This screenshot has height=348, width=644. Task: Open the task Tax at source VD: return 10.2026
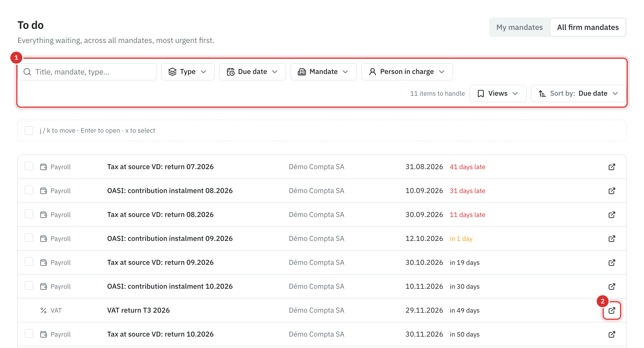coord(160,334)
